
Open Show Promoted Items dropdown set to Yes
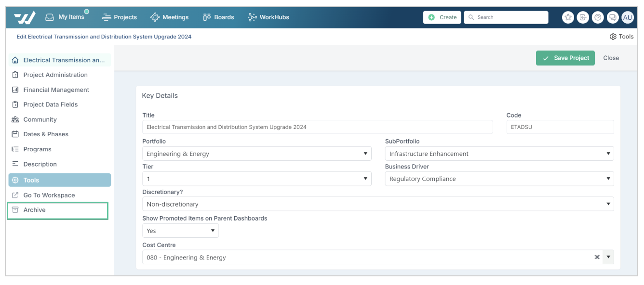coord(180,231)
